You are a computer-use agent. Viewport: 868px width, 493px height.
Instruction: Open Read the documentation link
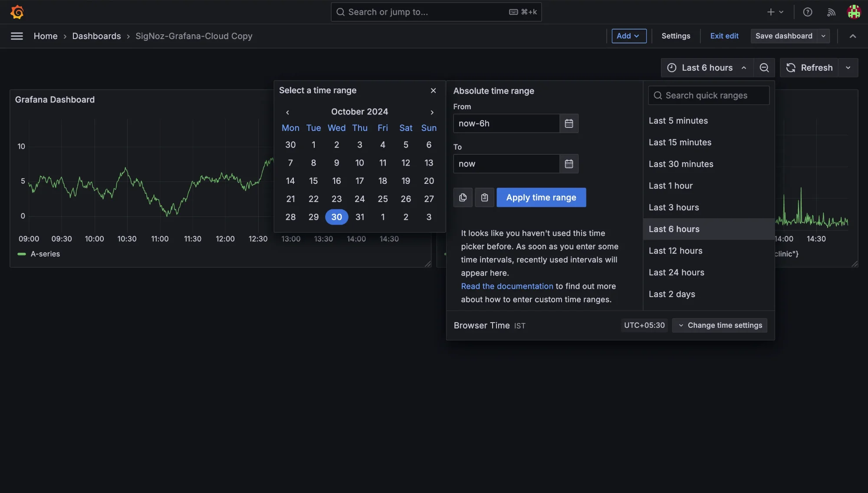pos(507,286)
